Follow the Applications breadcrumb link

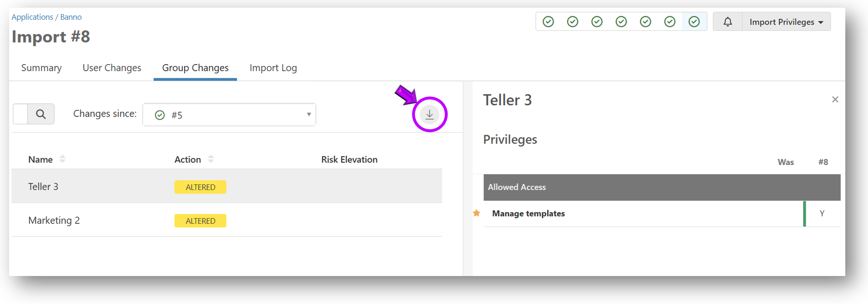(32, 17)
